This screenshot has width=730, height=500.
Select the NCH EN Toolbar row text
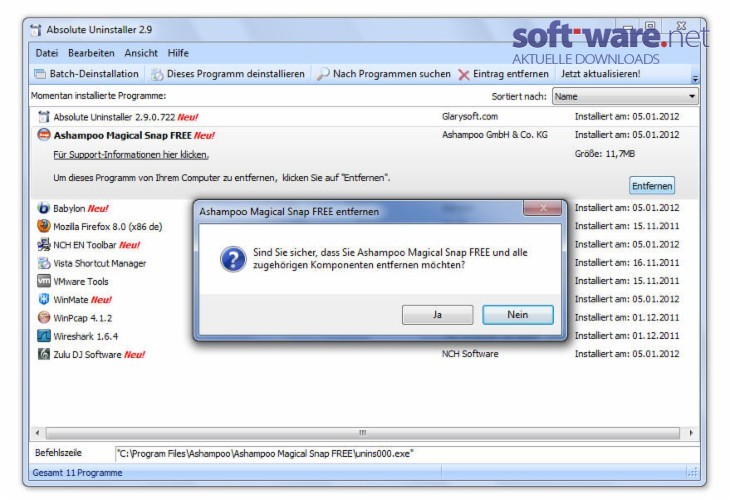[85, 245]
